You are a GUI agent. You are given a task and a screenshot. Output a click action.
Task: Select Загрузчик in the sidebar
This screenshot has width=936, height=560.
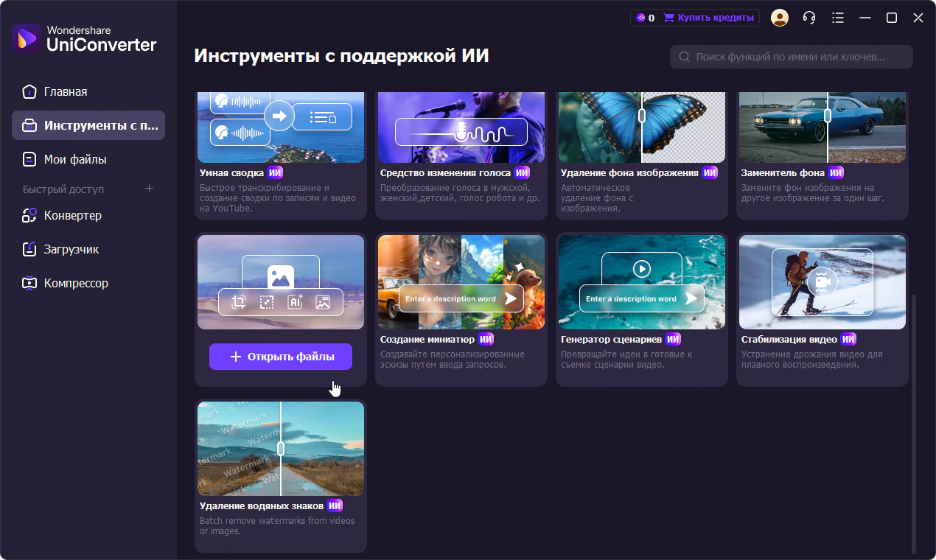[71, 249]
